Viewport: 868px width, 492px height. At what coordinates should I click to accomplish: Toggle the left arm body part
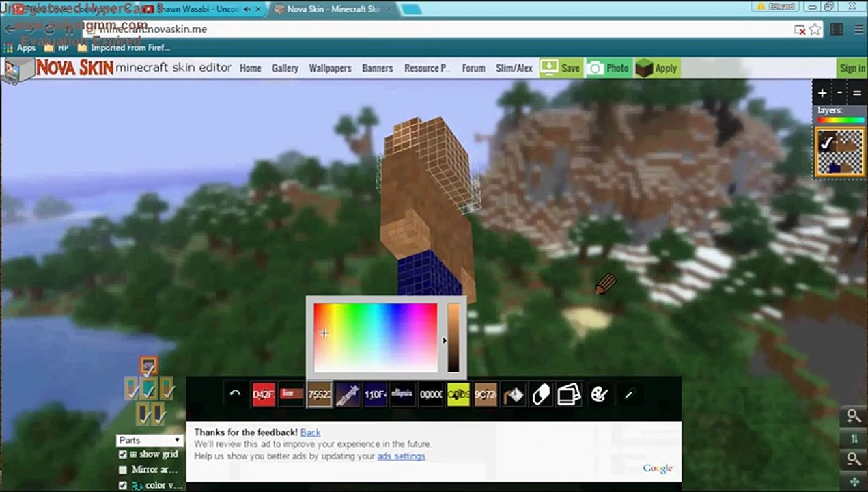[132, 389]
